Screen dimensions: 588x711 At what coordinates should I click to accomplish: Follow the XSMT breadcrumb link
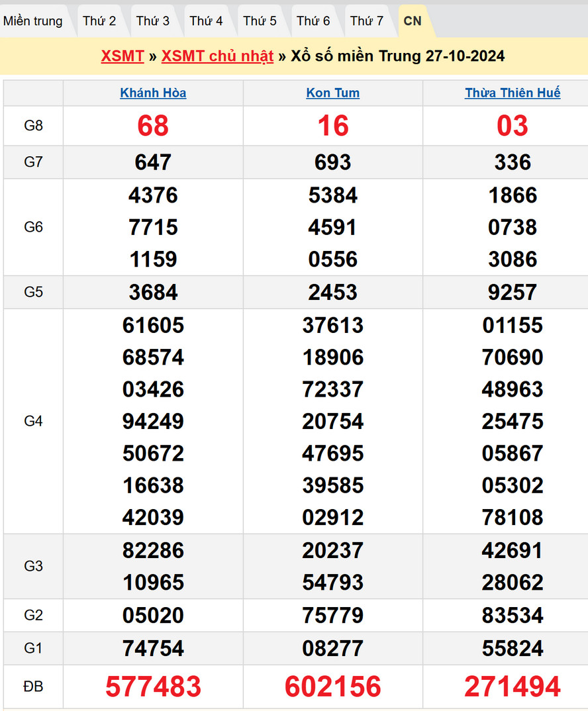122,56
